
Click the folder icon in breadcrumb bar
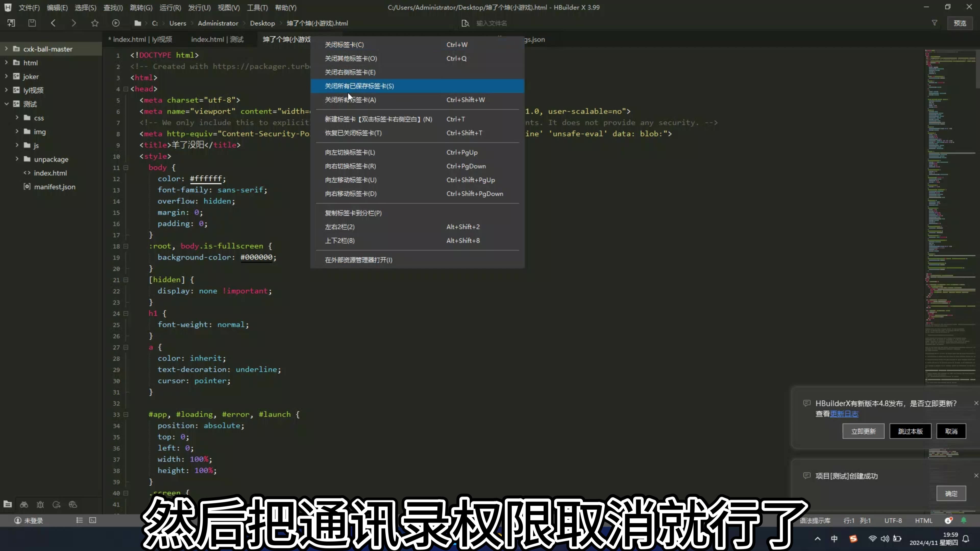pyautogui.click(x=138, y=23)
